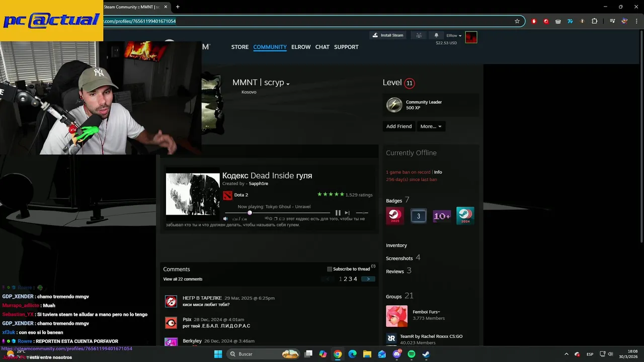Screen dimensions: 644x362
Task: Open Spotify from the taskbar
Action: coord(412,354)
